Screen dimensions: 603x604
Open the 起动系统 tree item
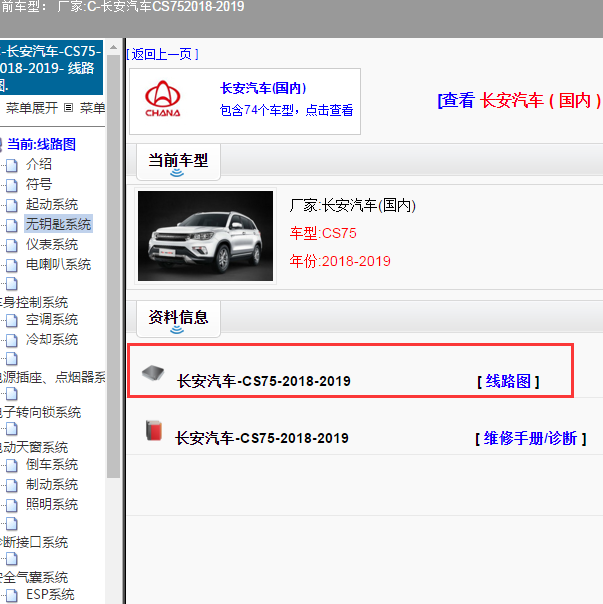(52, 205)
